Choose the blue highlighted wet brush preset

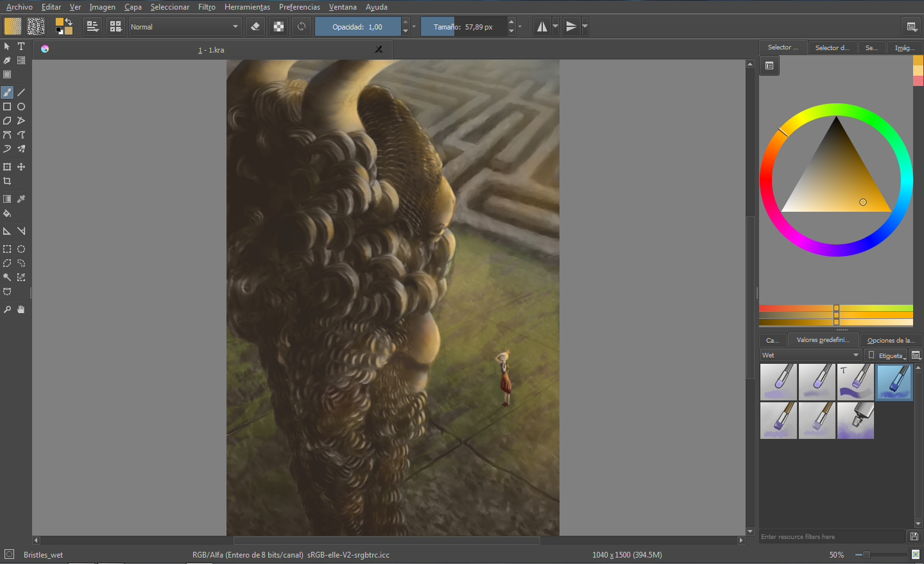894,382
